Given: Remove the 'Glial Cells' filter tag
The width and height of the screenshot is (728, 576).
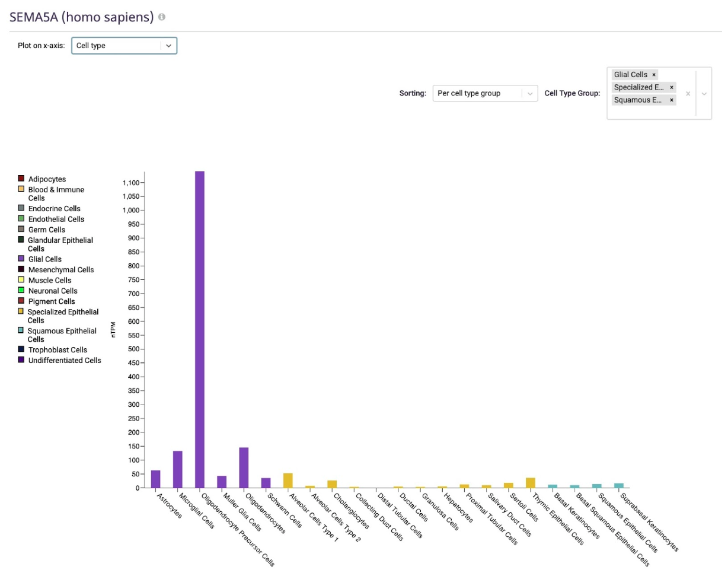Looking at the screenshot, I should coord(653,74).
